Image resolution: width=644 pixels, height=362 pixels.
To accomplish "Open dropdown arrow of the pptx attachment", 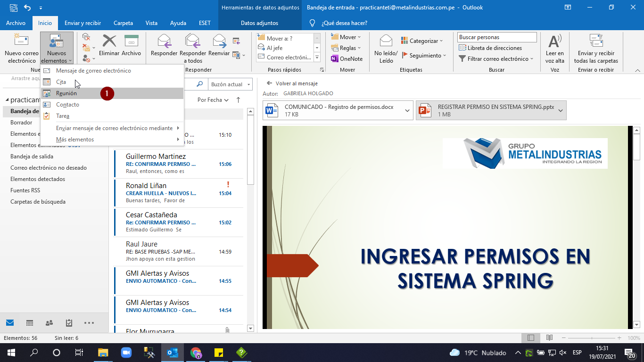I will click(561, 110).
